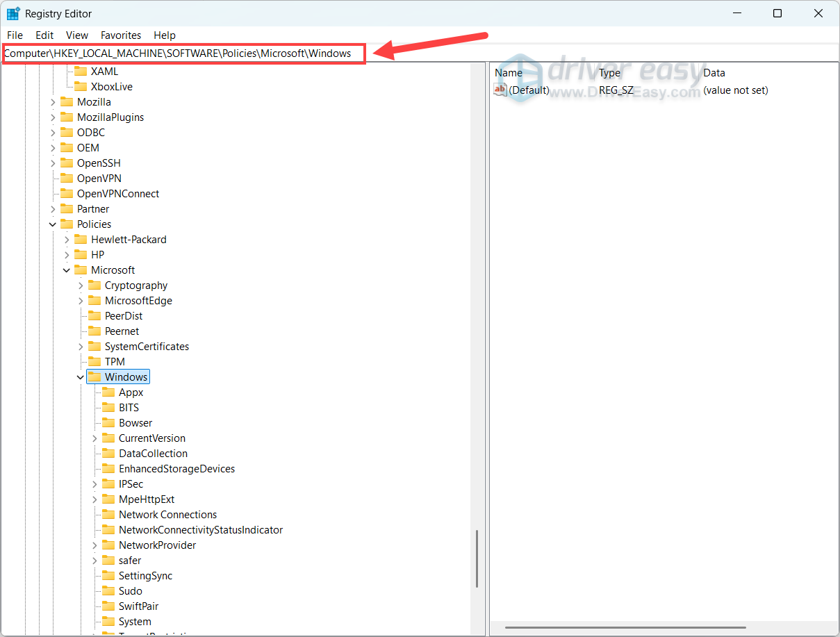Expand the safer key
The height and width of the screenshot is (637, 840).
coord(94,561)
